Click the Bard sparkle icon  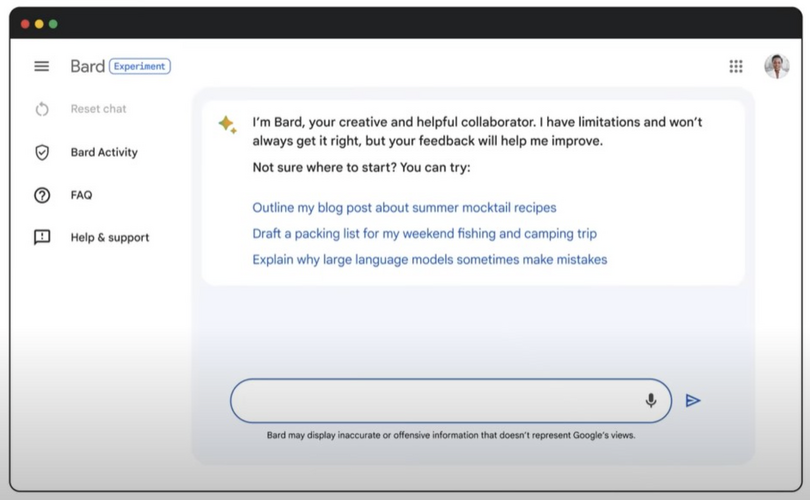[227, 124]
